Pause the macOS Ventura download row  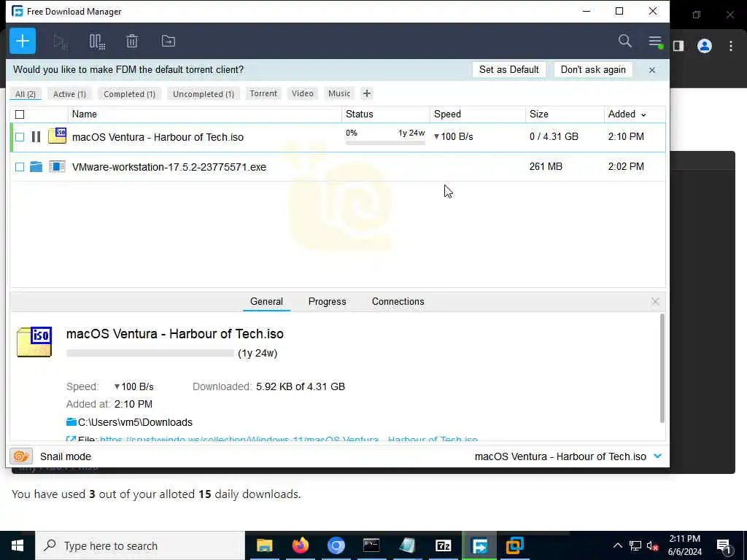coord(36,137)
